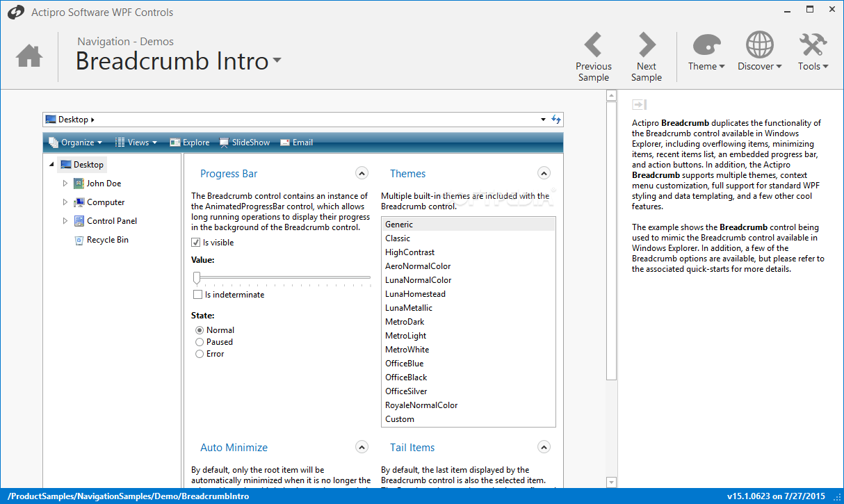Start the SlideShow toolbar button
Screen dimensions: 844x504
click(245, 143)
